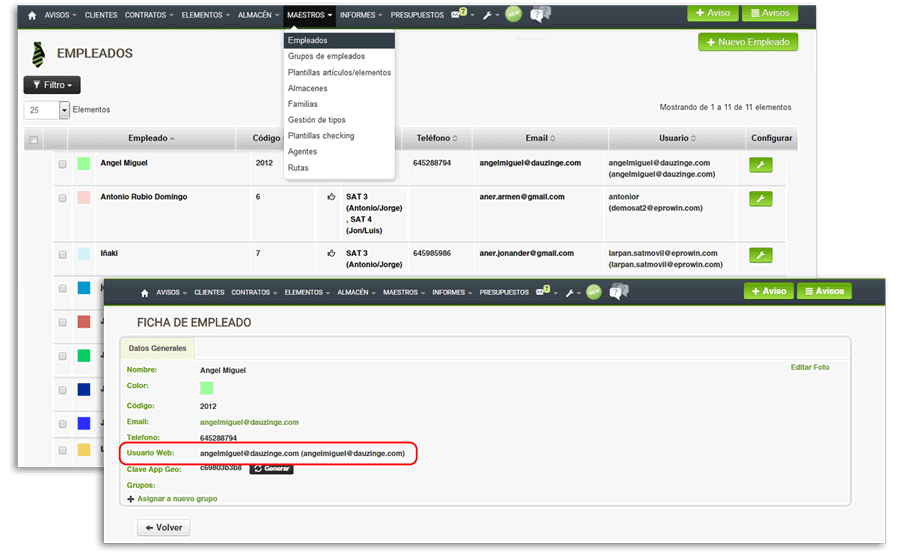Tick the select-all checkbox in the table header
The height and width of the screenshot is (560, 900).
(x=34, y=140)
